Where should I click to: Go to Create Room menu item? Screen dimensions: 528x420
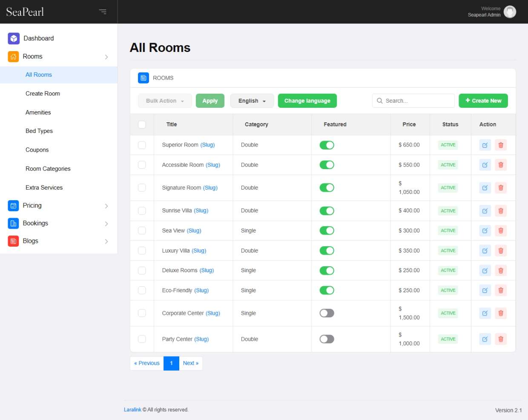click(43, 94)
